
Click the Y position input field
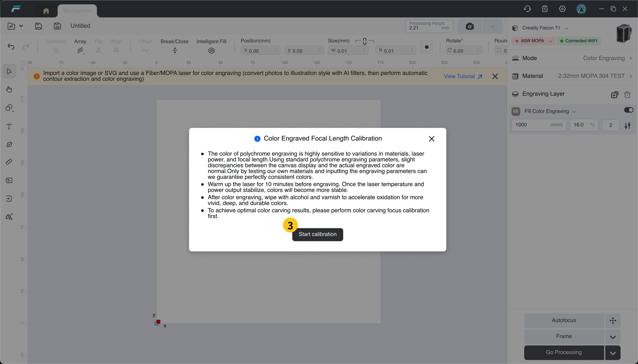point(304,50)
